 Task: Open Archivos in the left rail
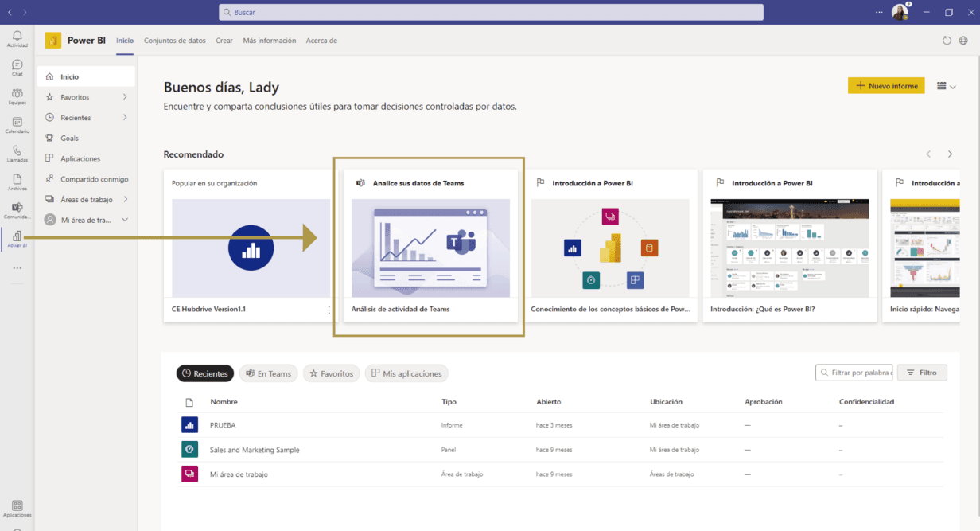(17, 182)
